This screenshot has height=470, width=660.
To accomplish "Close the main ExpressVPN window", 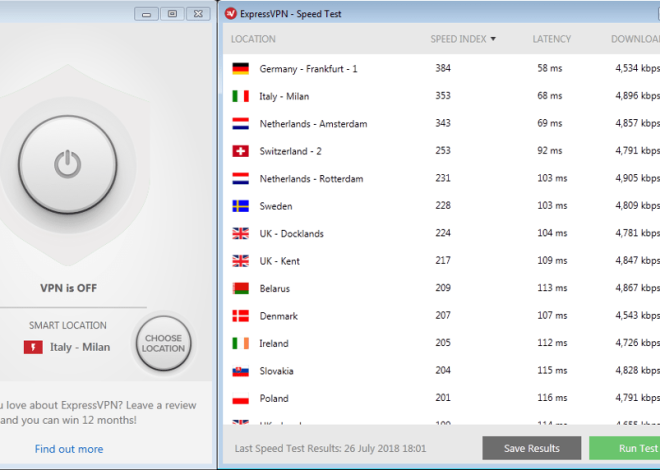I will click(198, 14).
